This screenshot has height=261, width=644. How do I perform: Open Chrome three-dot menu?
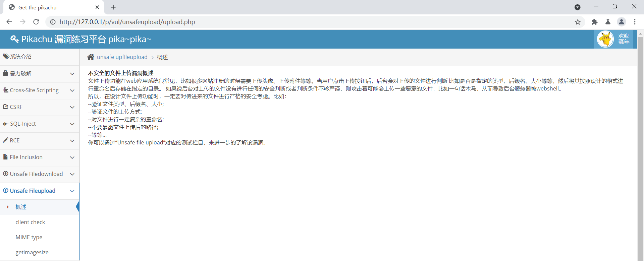tap(635, 22)
